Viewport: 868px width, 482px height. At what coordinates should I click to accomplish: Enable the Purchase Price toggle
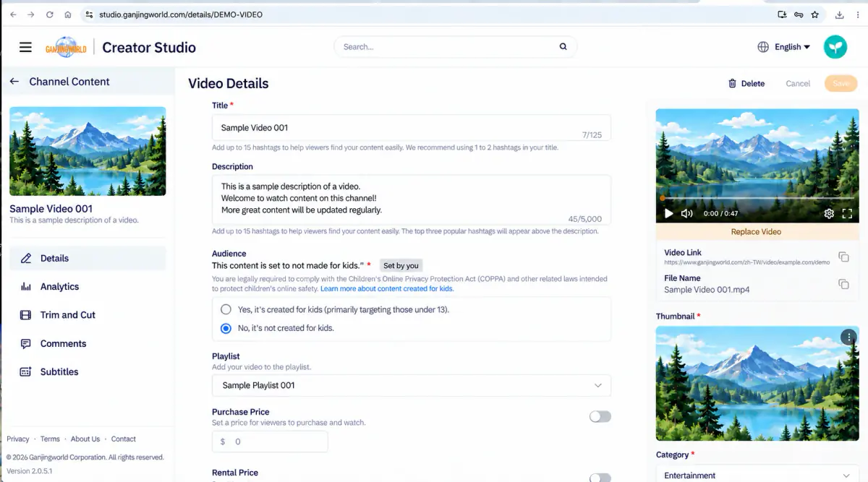coord(600,416)
